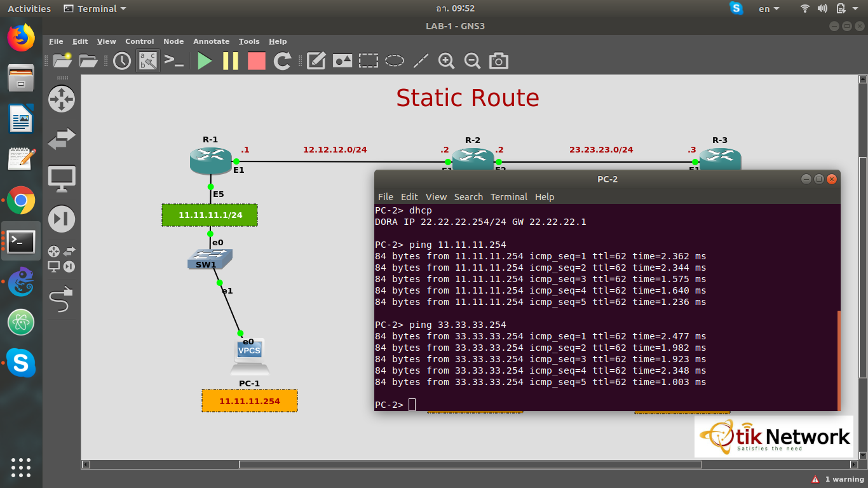Click the Zoom out magnifier icon
The height and width of the screenshot is (488, 868).
[472, 61]
